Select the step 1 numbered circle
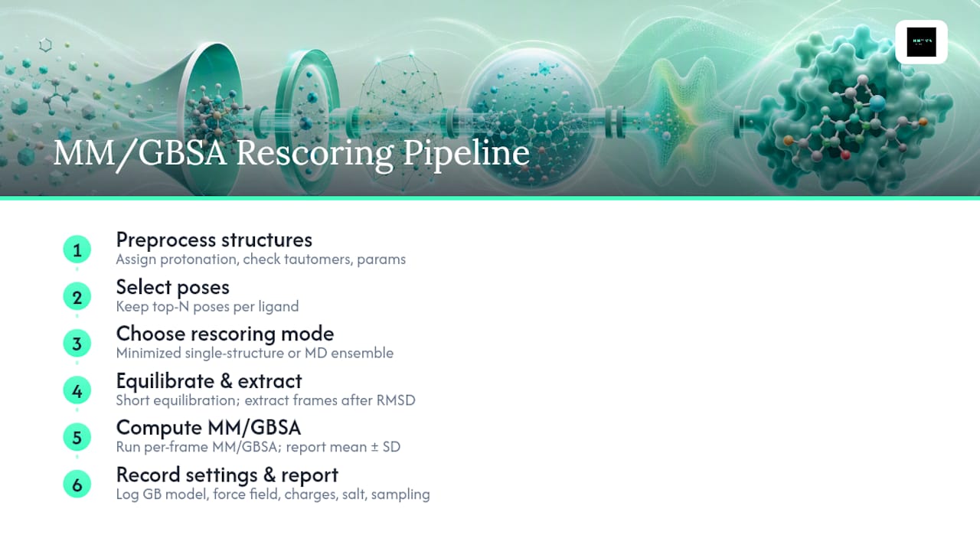 (77, 249)
